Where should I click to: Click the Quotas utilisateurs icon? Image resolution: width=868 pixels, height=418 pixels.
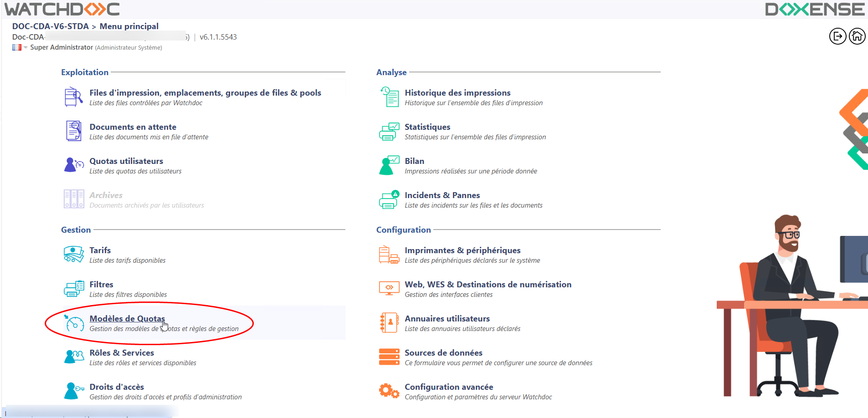tap(73, 165)
